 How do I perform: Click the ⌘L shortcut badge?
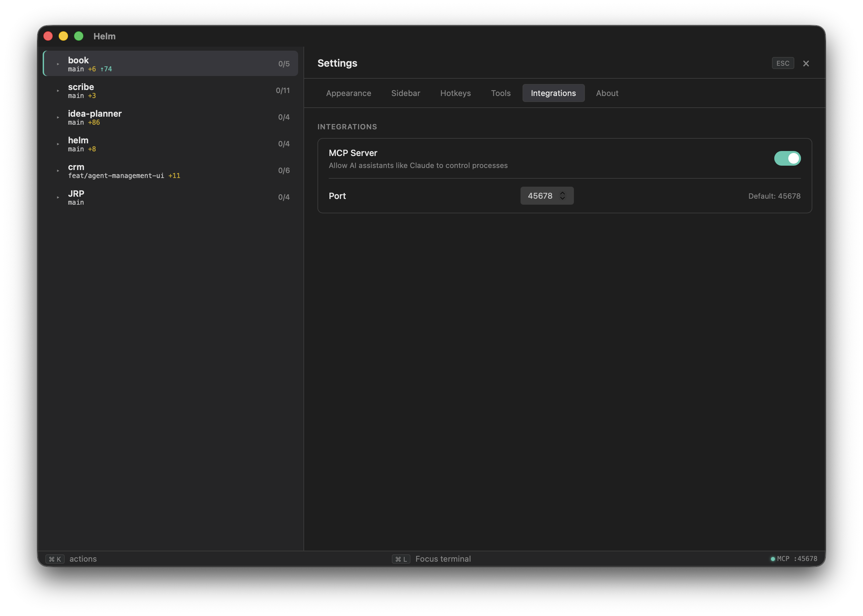pyautogui.click(x=401, y=559)
